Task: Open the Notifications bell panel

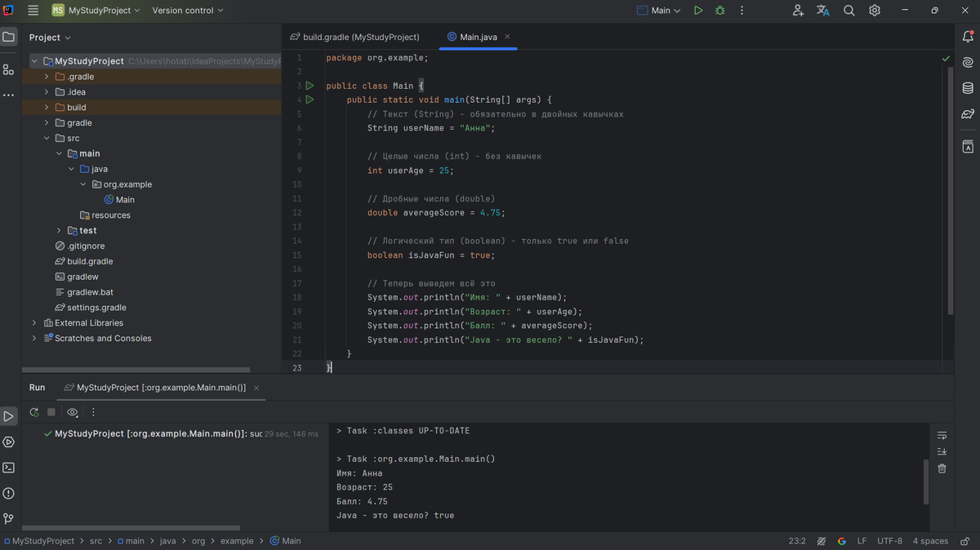Action: coord(968,37)
